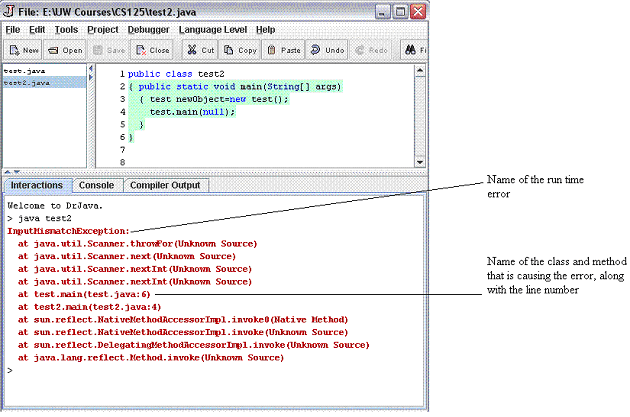Click the Copy toolbar button
This screenshot has height=417, width=630.
coord(240,49)
